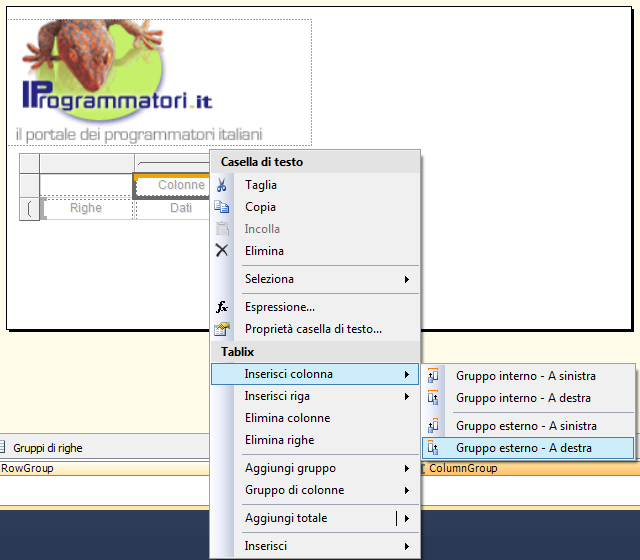
Task: Click the row handle beside Righe
Action: point(29,209)
